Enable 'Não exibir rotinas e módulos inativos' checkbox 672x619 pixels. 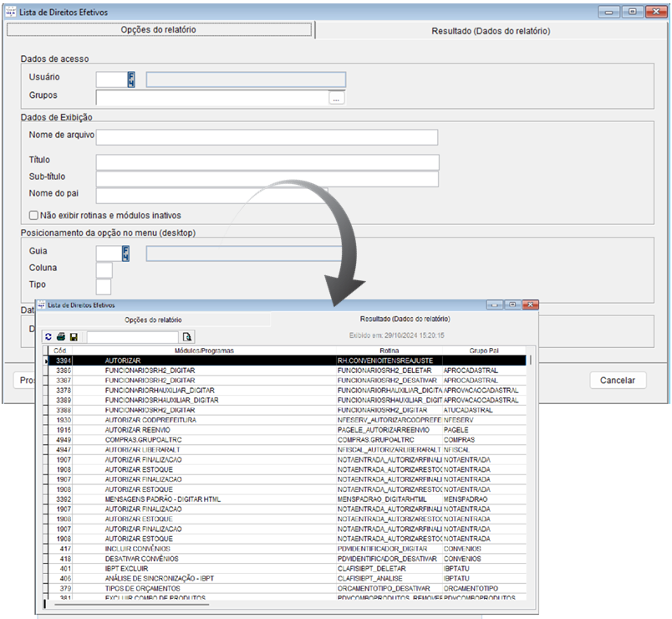pos(33,215)
